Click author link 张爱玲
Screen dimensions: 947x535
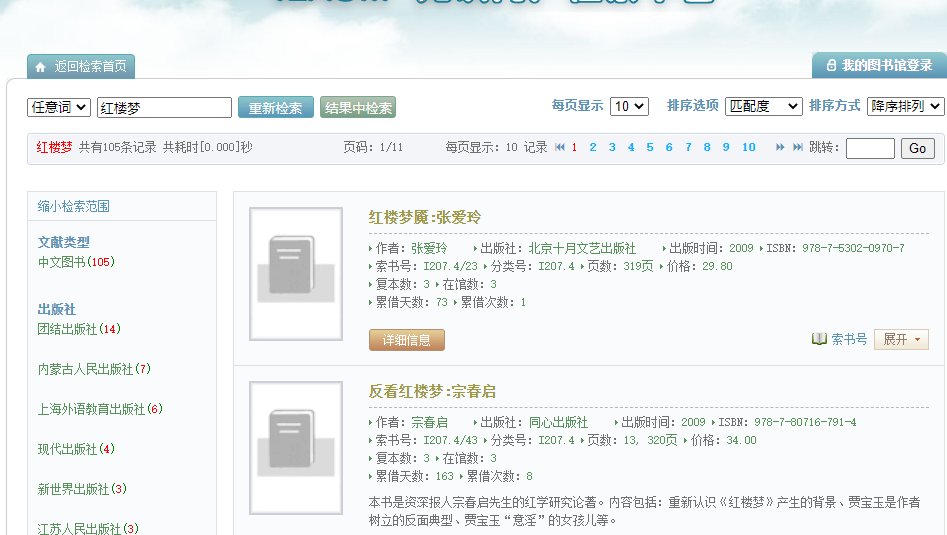(x=429, y=248)
